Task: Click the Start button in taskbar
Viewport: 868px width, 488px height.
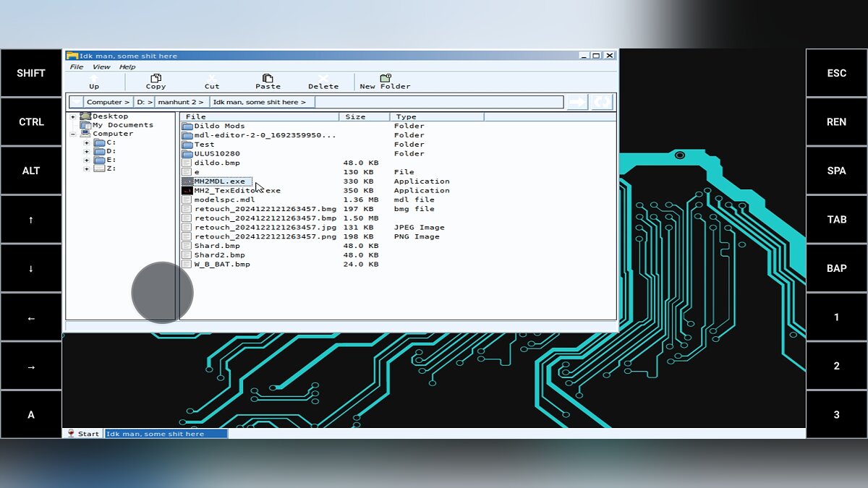Action: pyautogui.click(x=82, y=434)
